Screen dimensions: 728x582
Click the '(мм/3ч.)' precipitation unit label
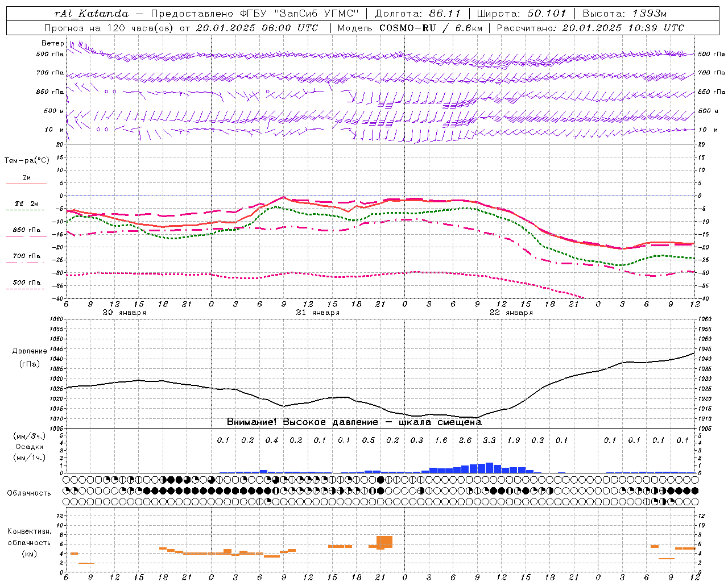click(x=29, y=436)
